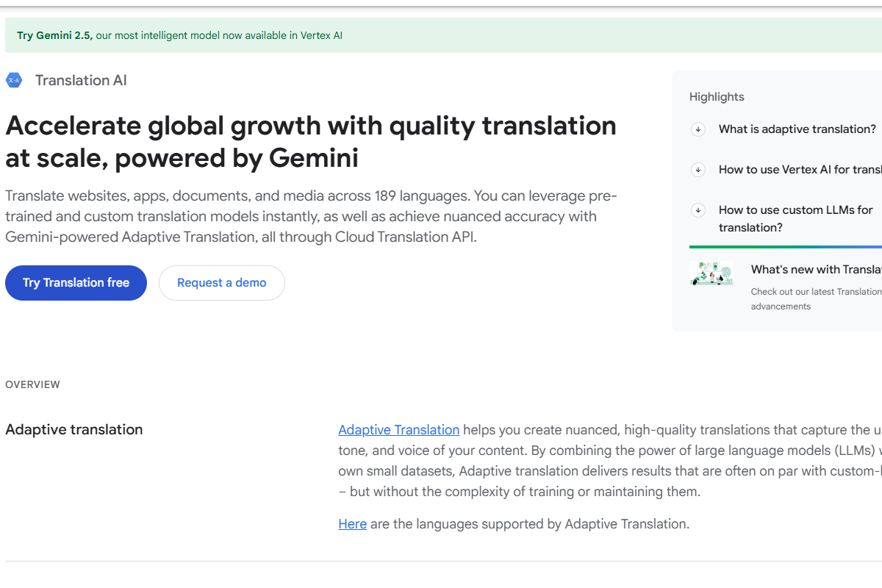Click the 'Accelerate global growth' main headline

point(311,142)
